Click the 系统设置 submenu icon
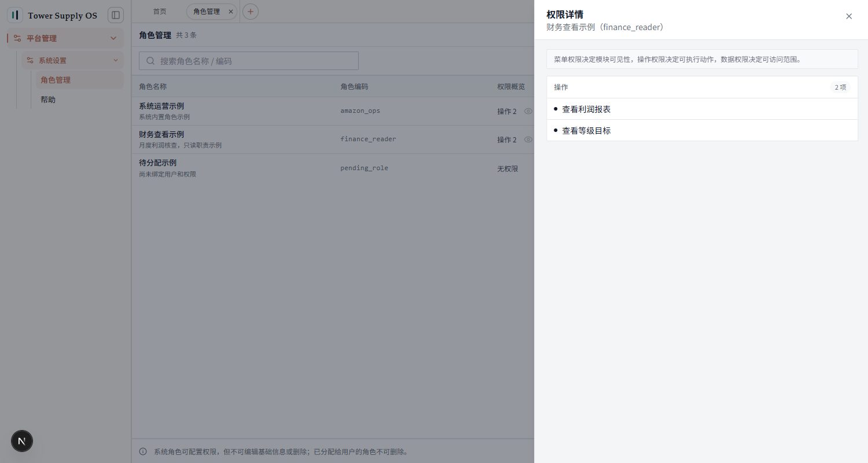This screenshot has height=463, width=868. [x=30, y=60]
